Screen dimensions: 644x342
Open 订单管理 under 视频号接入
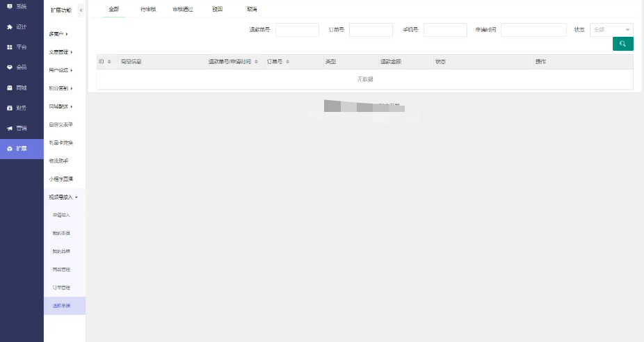pos(61,287)
